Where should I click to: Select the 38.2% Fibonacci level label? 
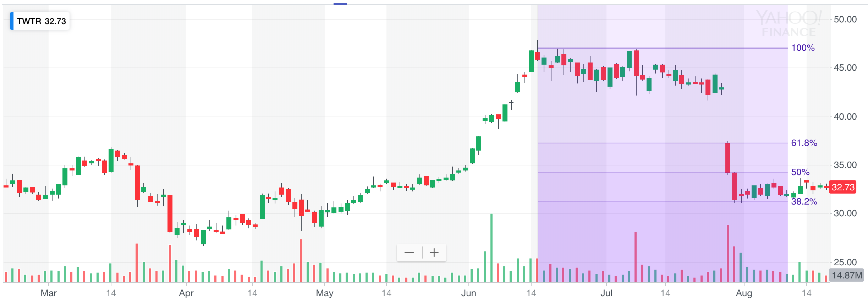tap(804, 202)
